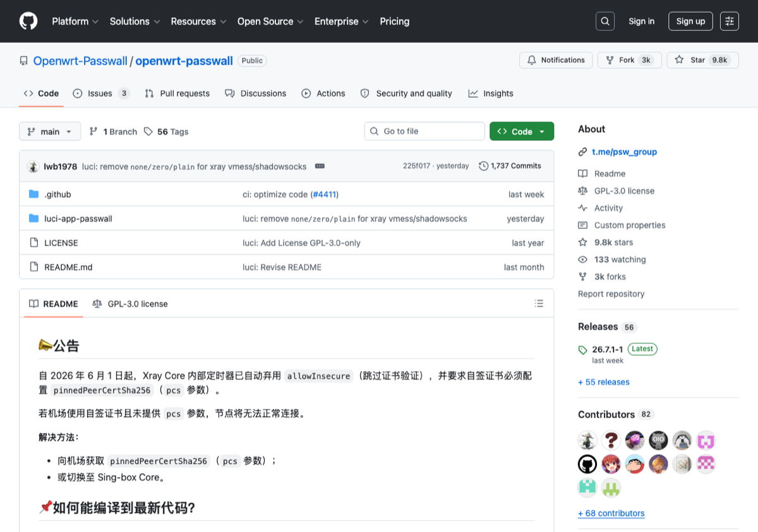Image resolution: width=758 pixels, height=532 pixels.
Task: Click the commit history clock icon
Action: [x=484, y=166]
